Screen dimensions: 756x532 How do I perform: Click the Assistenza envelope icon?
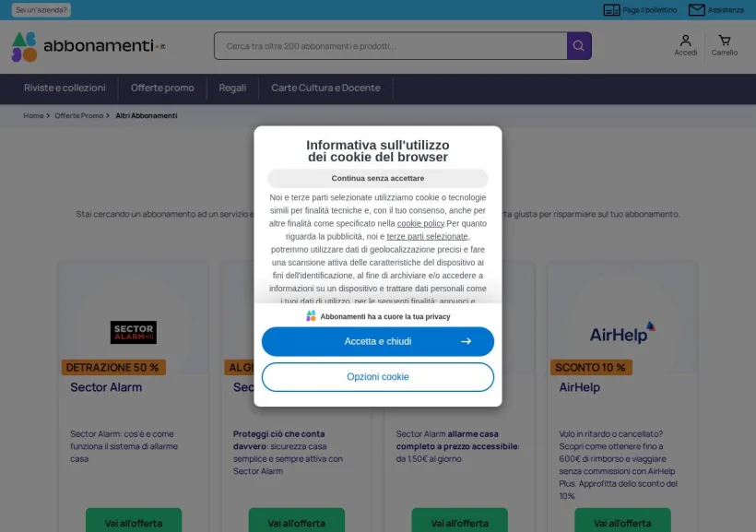pos(697,9)
